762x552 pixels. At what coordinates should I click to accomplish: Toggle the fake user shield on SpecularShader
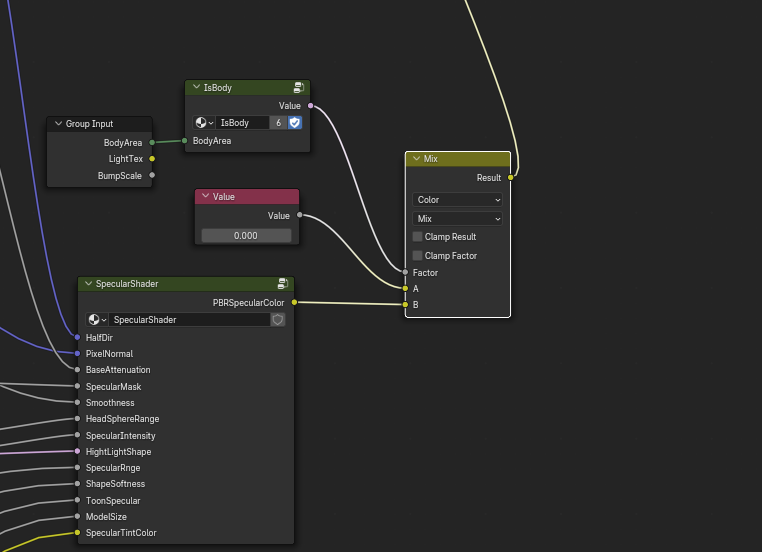pyautogui.click(x=278, y=320)
